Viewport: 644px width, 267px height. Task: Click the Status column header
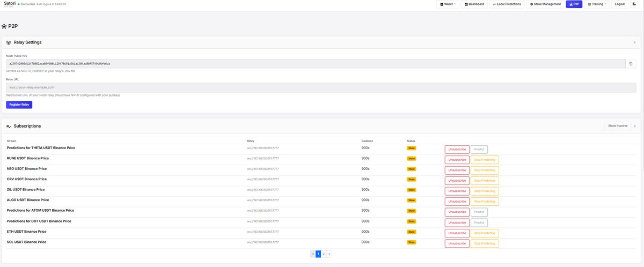tap(411, 141)
